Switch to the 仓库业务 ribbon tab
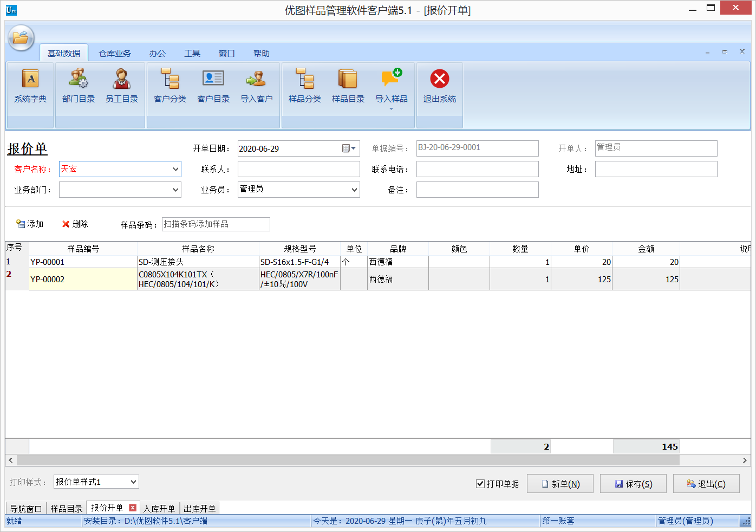This screenshot has width=756, height=532. (114, 53)
